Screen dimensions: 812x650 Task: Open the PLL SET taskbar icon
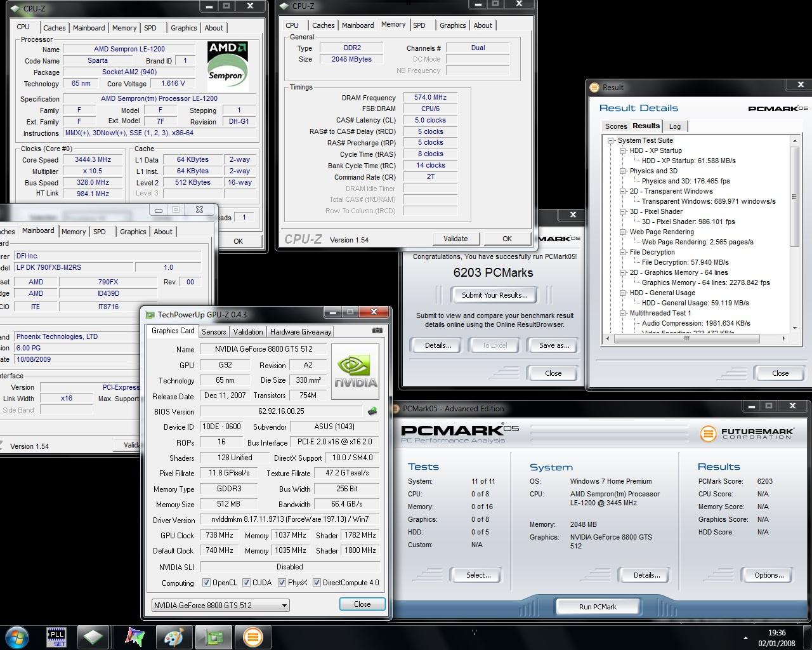click(56, 637)
